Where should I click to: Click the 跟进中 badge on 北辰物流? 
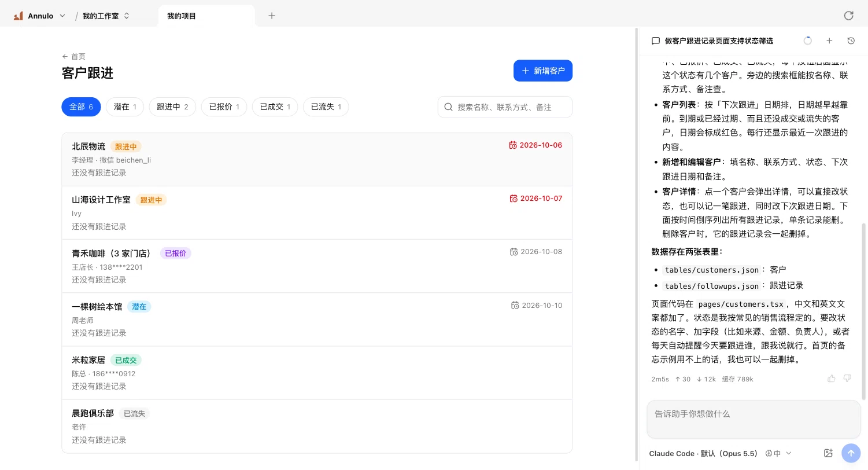click(125, 146)
